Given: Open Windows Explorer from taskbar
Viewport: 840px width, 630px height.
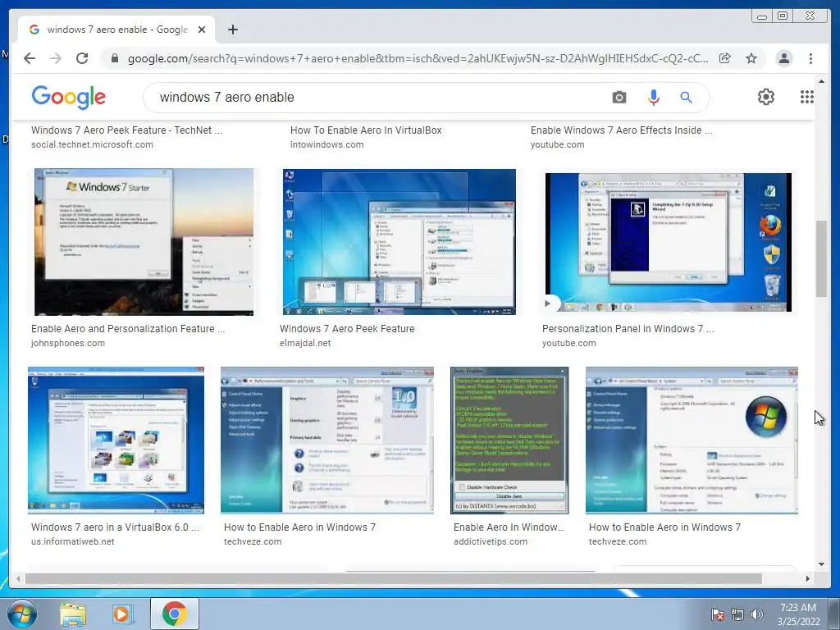Looking at the screenshot, I should [73, 614].
